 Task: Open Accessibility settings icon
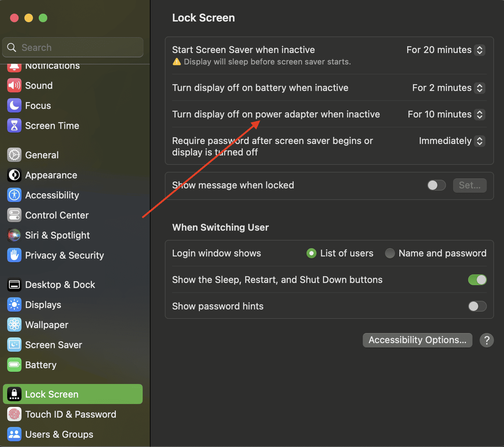click(14, 195)
